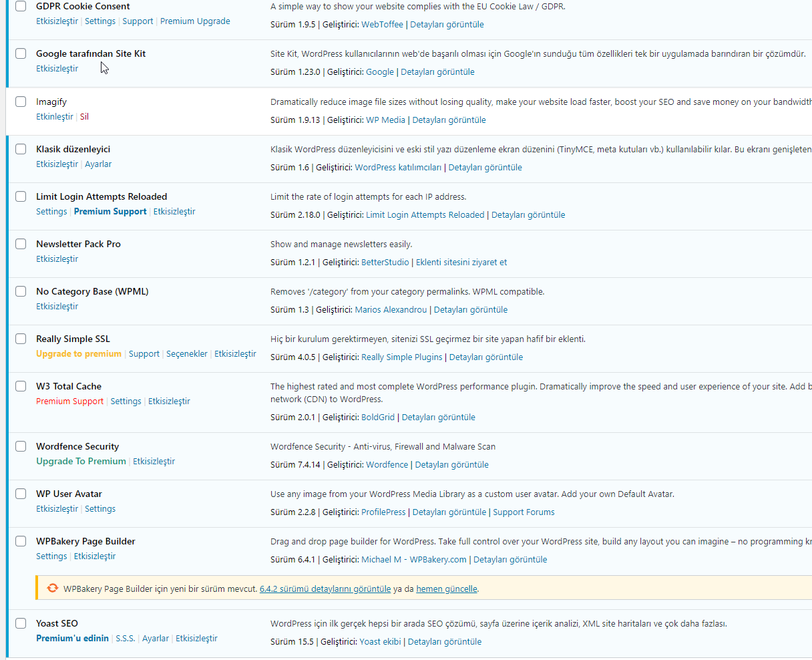Click Limit Login Attempts Premium Support link

click(x=110, y=211)
